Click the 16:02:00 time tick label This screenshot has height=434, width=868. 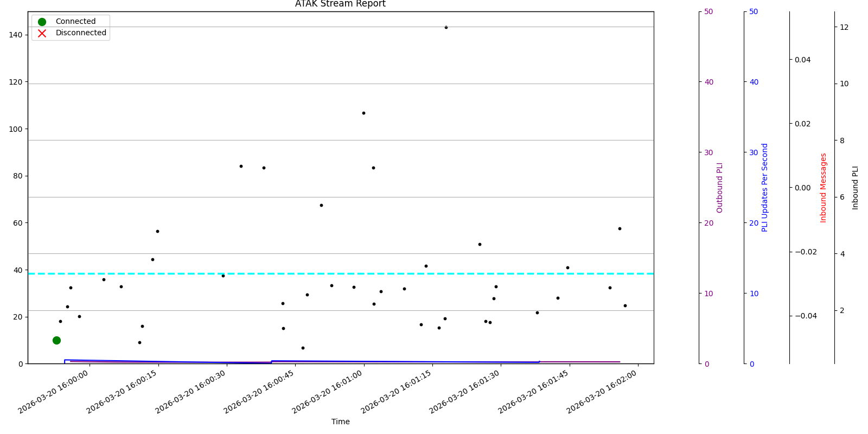603,392
